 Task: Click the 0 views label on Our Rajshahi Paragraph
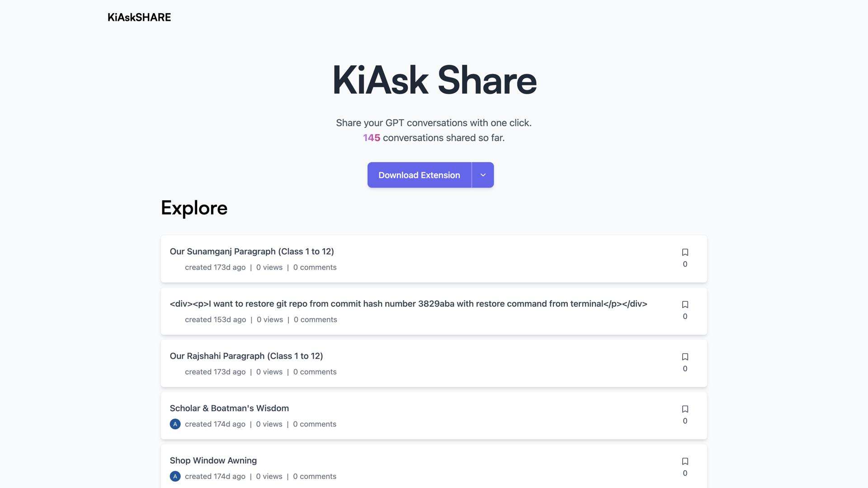tap(269, 371)
